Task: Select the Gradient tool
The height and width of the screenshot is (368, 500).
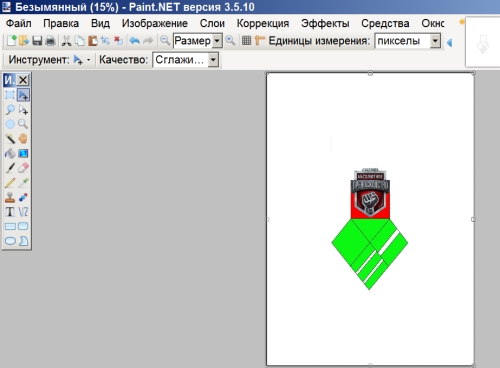Action: (23, 153)
